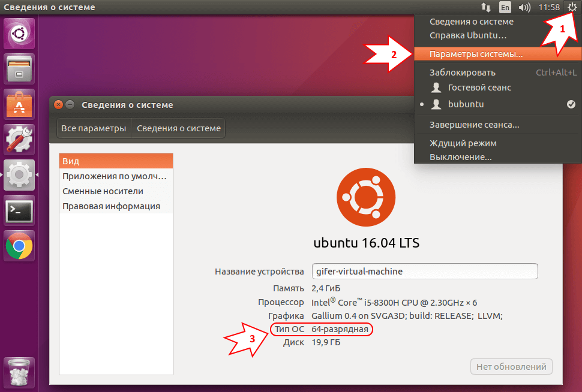This screenshot has height=392, width=582.
Task: Click the device name field showing gifer-virtual-machine
Action: point(424,271)
